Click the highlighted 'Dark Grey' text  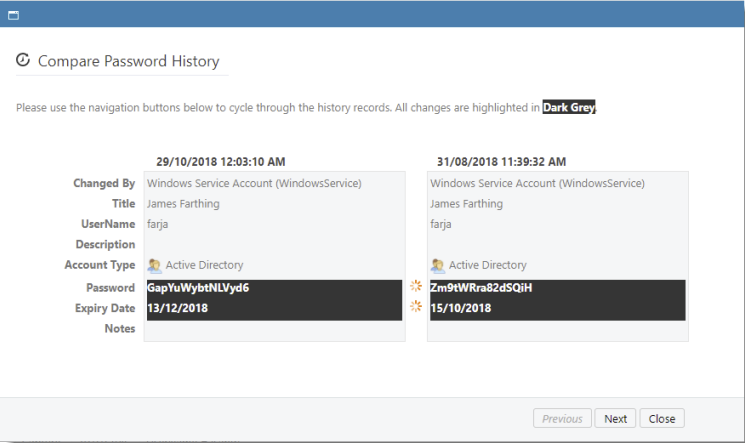tap(569, 107)
